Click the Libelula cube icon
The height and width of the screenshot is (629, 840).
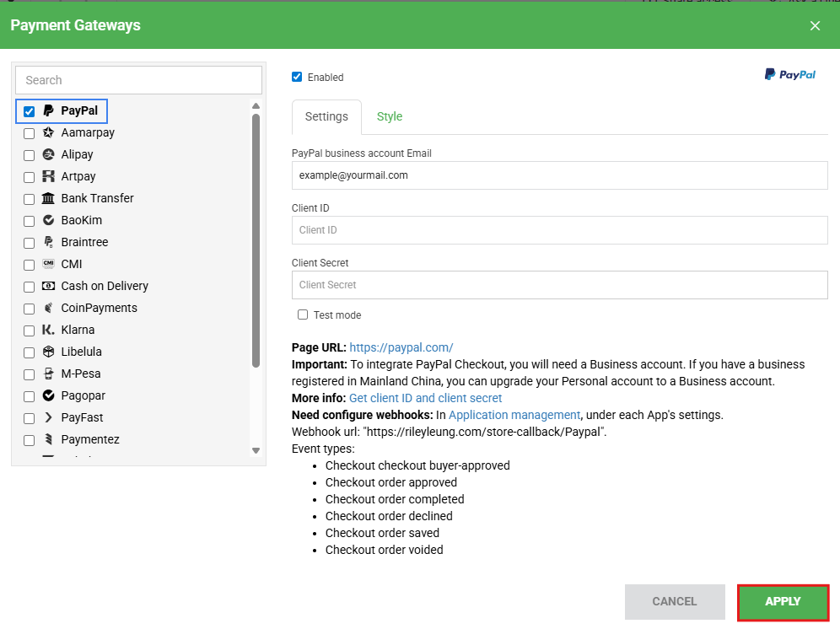coord(48,352)
